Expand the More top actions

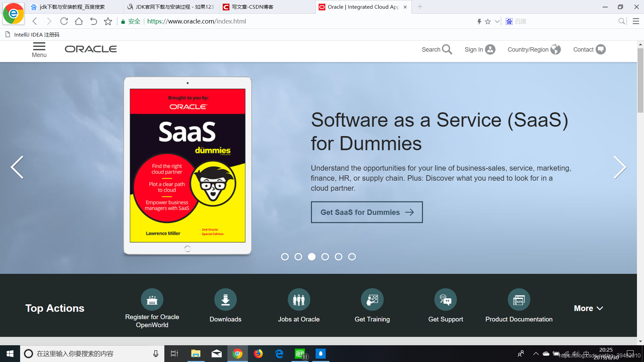point(588,308)
